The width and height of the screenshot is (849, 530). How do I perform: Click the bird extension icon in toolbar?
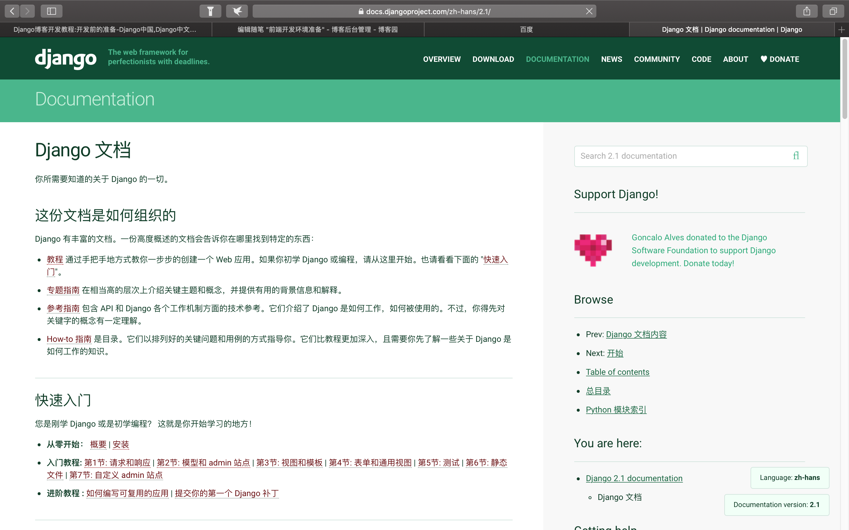coord(237,11)
